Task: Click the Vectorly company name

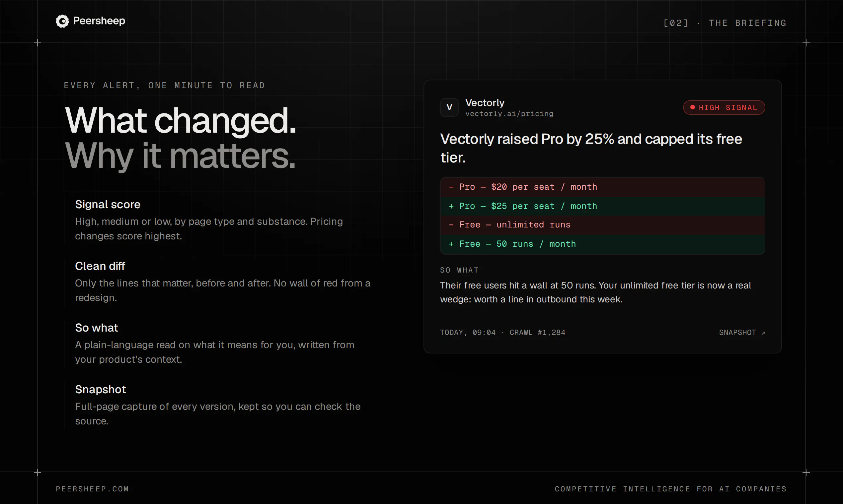Action: pos(485,102)
